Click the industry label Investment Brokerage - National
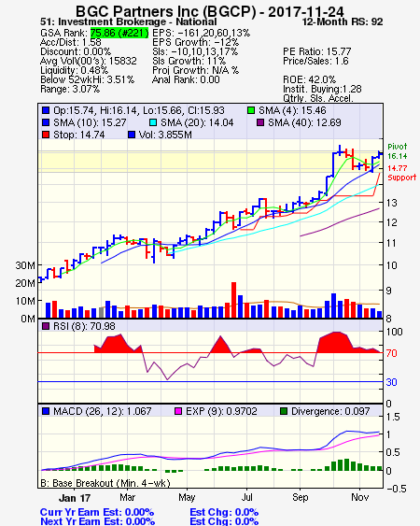420x526 pixels. [137, 22]
